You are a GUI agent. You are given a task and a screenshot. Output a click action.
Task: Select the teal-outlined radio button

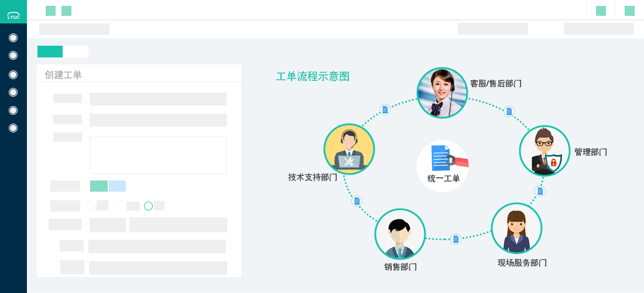[x=148, y=206]
